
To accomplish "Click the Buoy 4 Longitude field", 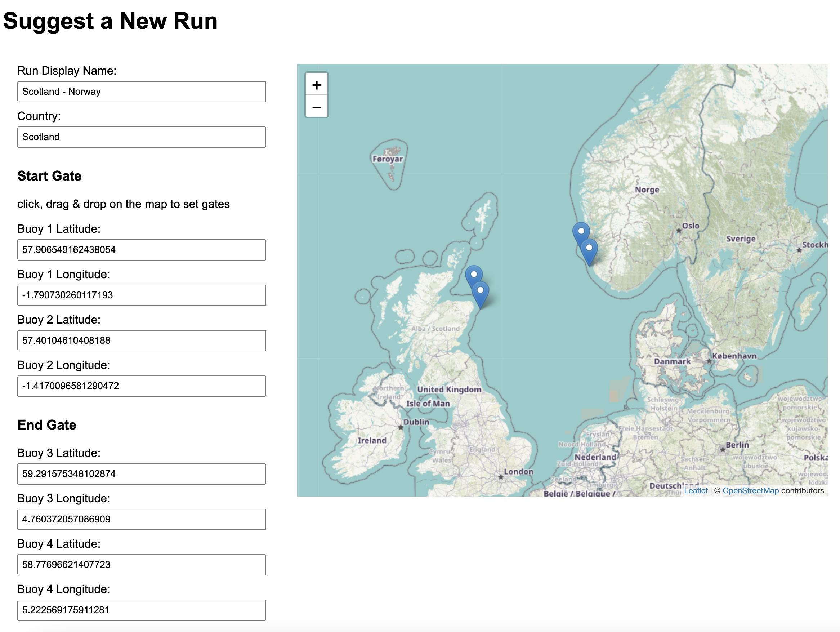I will [141, 610].
